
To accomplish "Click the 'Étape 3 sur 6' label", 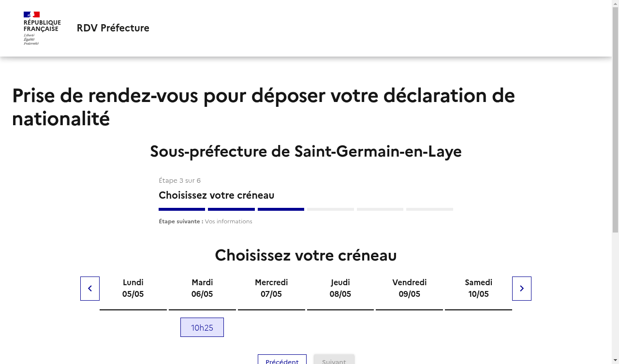I will pos(180,180).
